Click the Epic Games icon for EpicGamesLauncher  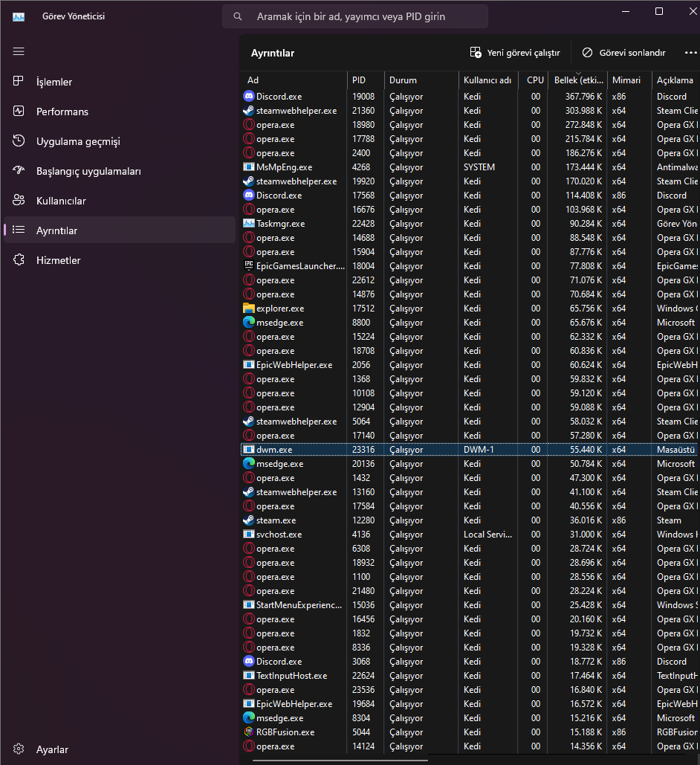[249, 266]
